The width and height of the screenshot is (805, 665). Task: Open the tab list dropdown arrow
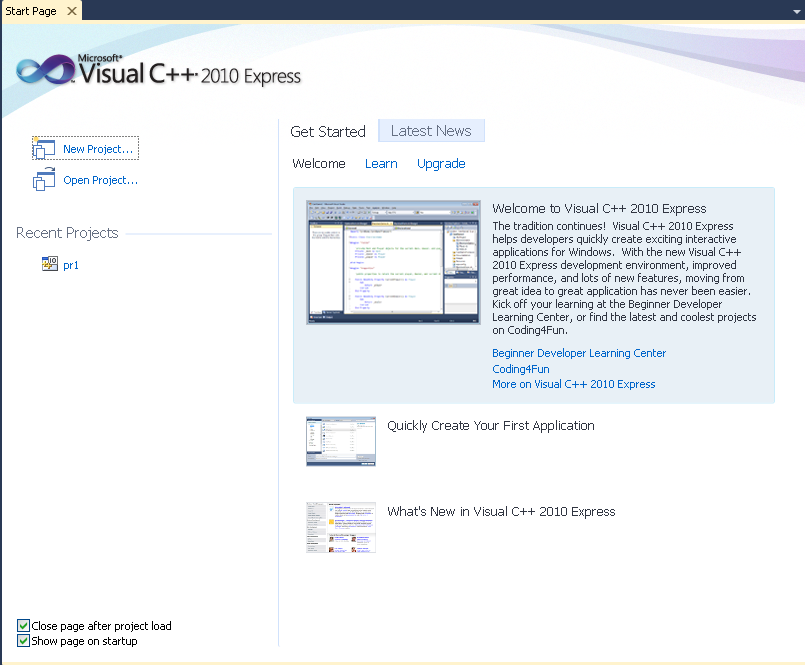(x=797, y=11)
